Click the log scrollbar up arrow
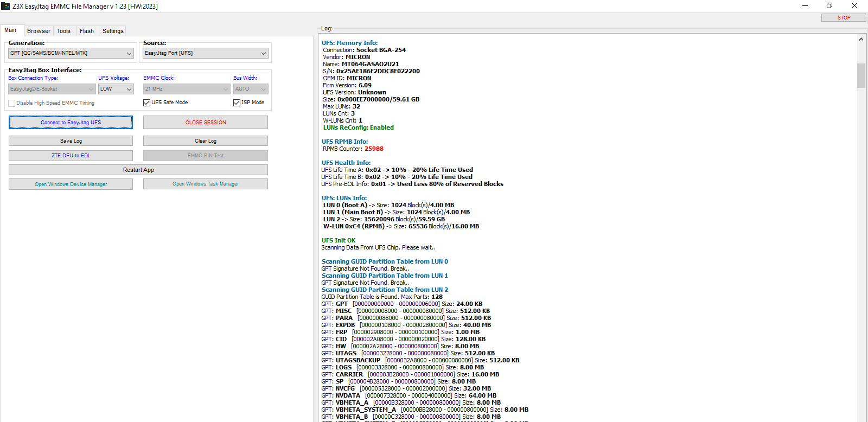 click(x=861, y=39)
